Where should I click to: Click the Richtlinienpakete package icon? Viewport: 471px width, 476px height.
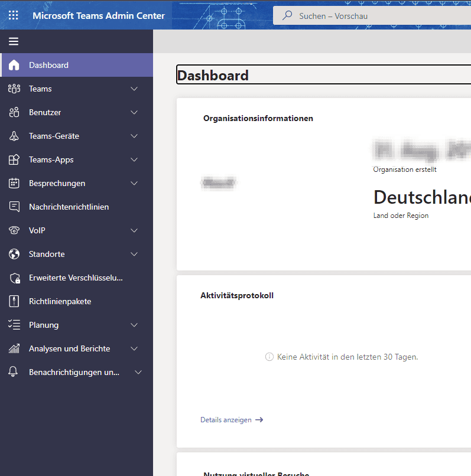coord(14,301)
